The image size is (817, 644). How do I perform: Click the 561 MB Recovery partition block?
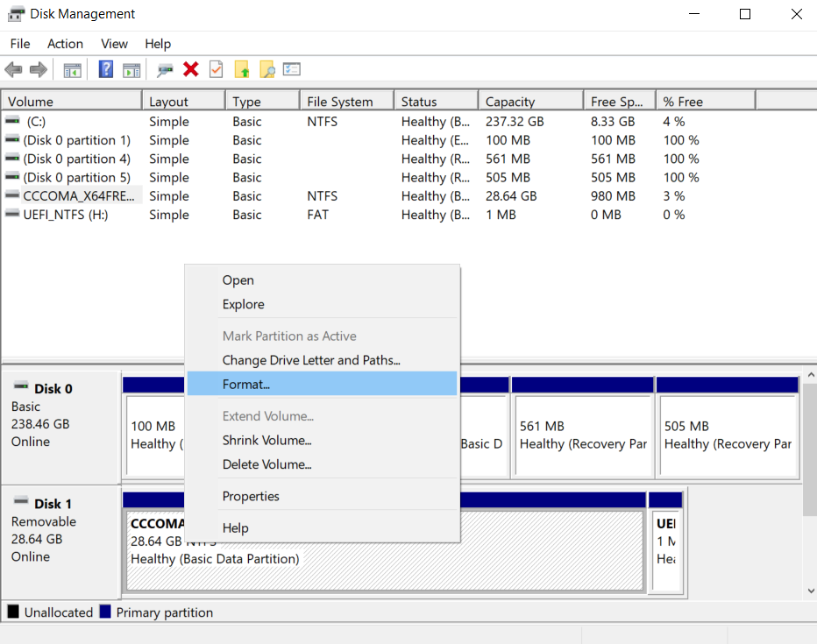click(x=581, y=435)
